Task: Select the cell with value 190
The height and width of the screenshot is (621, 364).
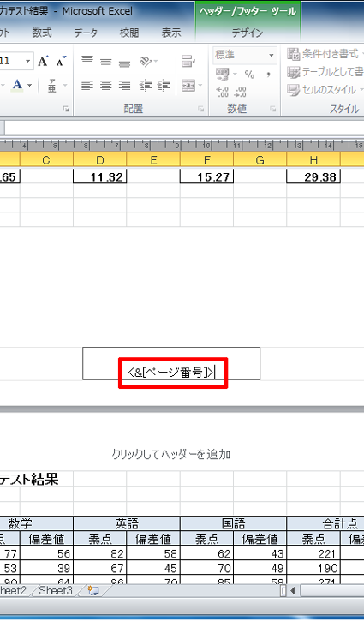Action: pyautogui.click(x=313, y=569)
